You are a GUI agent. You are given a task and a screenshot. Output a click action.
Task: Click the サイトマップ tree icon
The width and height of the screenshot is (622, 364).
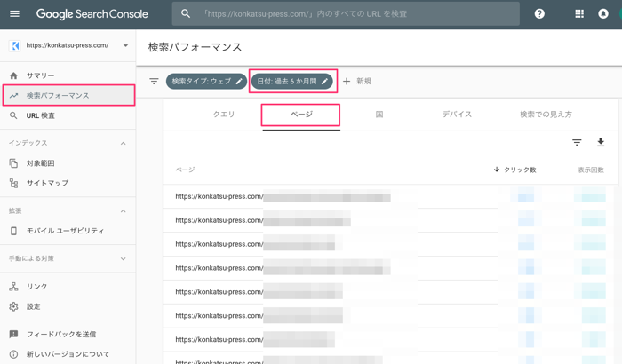(x=13, y=183)
